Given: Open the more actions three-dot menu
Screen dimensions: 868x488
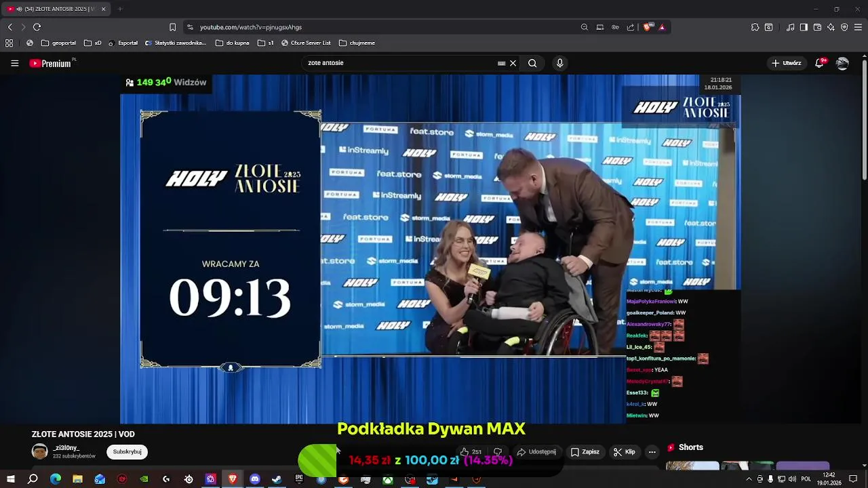Looking at the screenshot, I should coord(652,452).
